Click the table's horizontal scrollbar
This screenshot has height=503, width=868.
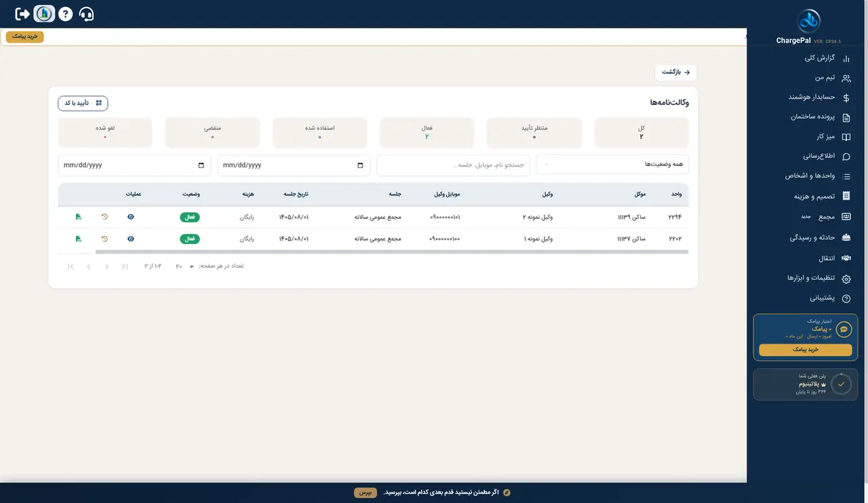tap(392, 252)
